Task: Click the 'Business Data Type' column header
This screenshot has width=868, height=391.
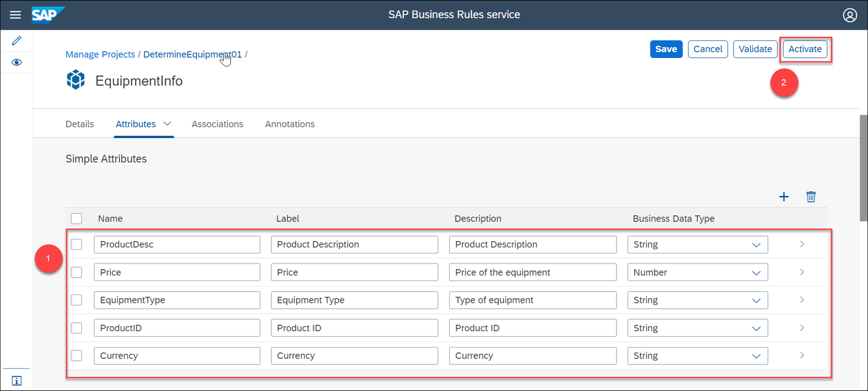Action: click(673, 218)
